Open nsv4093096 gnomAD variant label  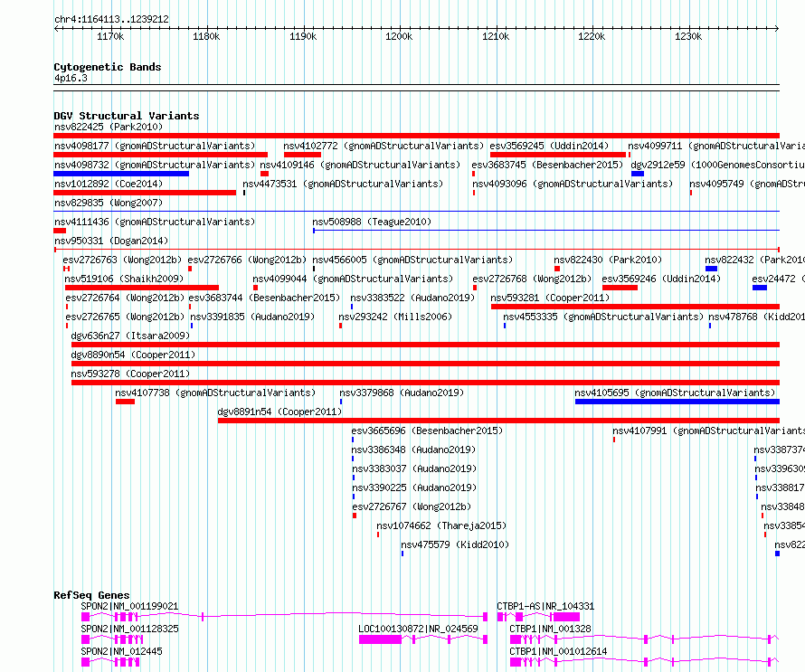pyautogui.click(x=573, y=184)
